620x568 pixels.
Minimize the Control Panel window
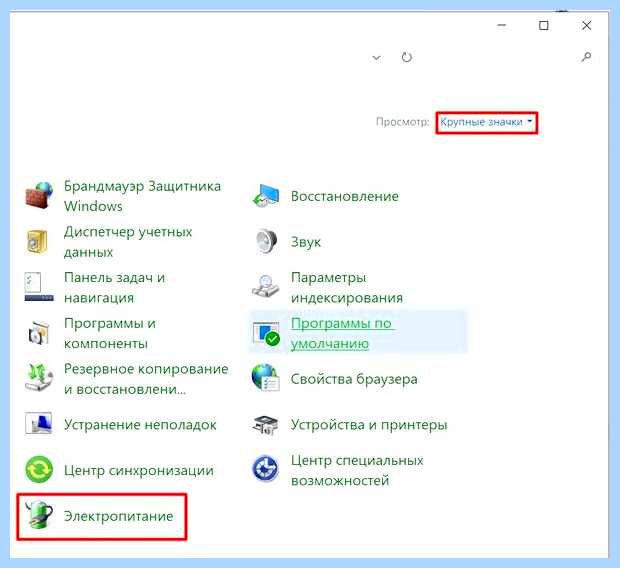click(x=502, y=25)
